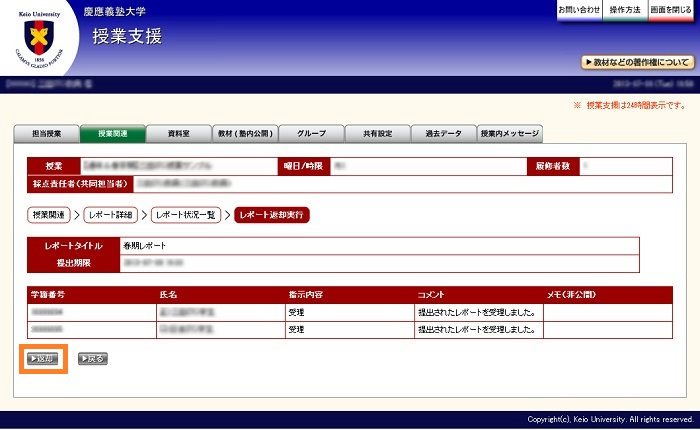The image size is (700, 430).
Task: Open the 操作方法 help link
Action: tap(625, 9)
